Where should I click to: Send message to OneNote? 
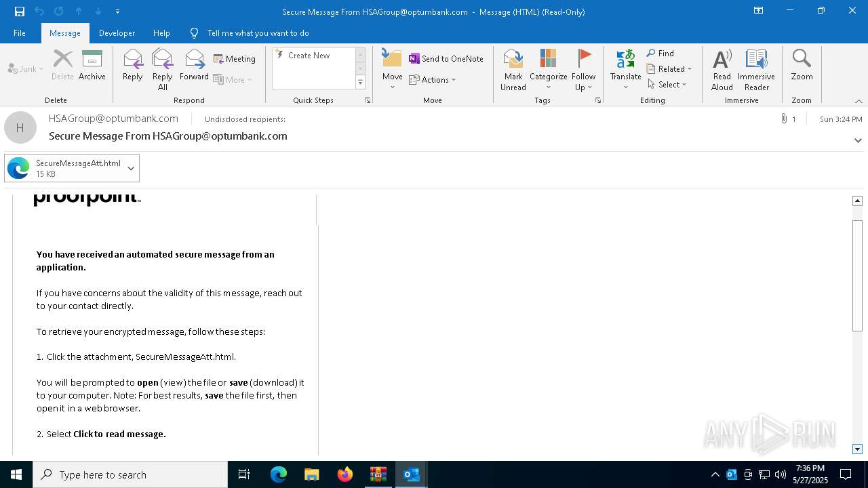point(446,59)
